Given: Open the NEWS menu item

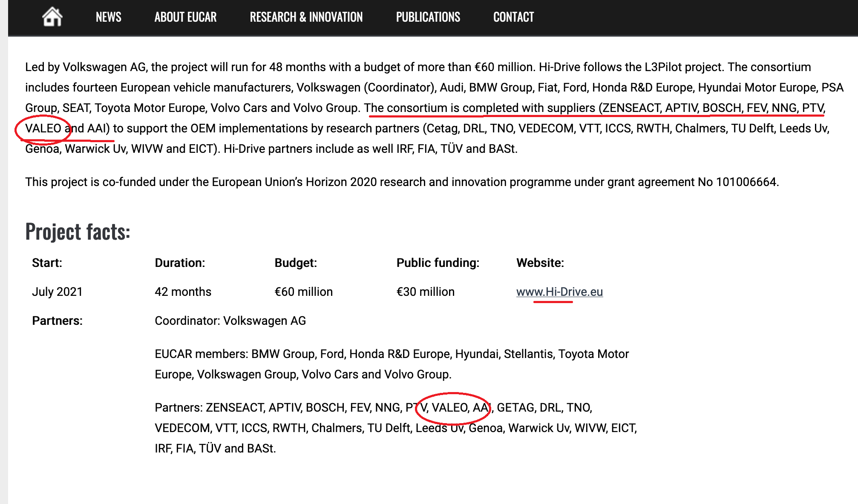Looking at the screenshot, I should click(108, 17).
